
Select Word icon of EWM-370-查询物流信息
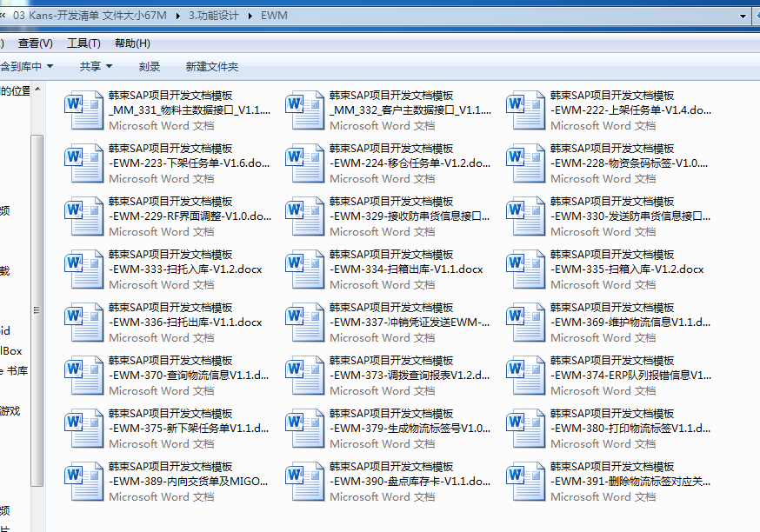coord(83,375)
